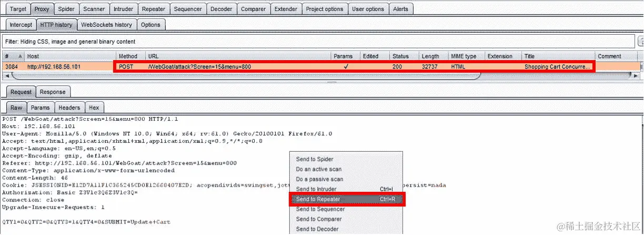Viewport: 644px width, 235px height.
Task: Open the Response tab
Action: [x=53, y=92]
